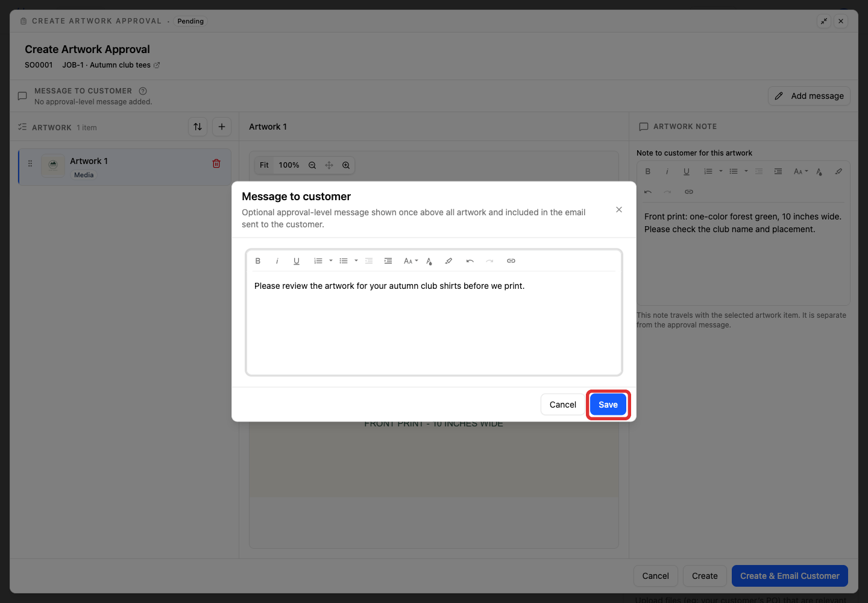Insert a link in the Artwork Note editor
Image resolution: width=868 pixels, height=603 pixels.
689,192
